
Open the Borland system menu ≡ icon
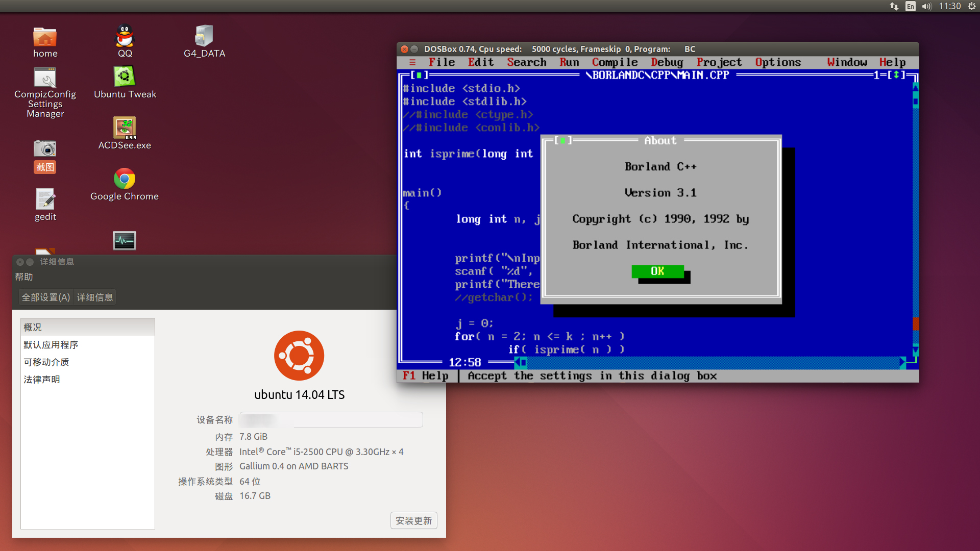412,62
